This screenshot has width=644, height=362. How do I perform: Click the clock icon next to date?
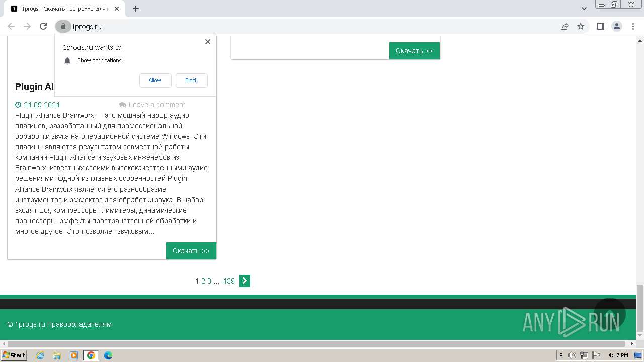coord(18,105)
